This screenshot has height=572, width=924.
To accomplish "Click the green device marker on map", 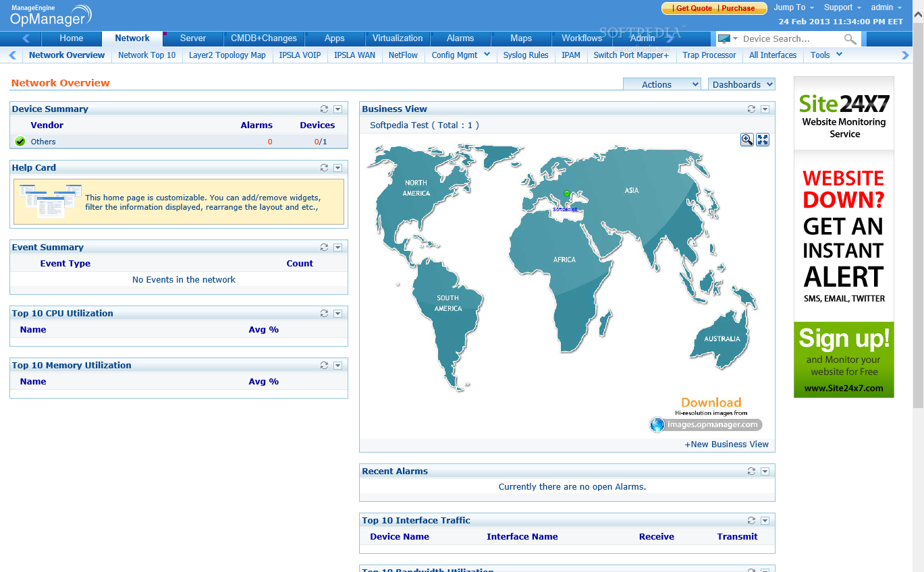I will 567,194.
